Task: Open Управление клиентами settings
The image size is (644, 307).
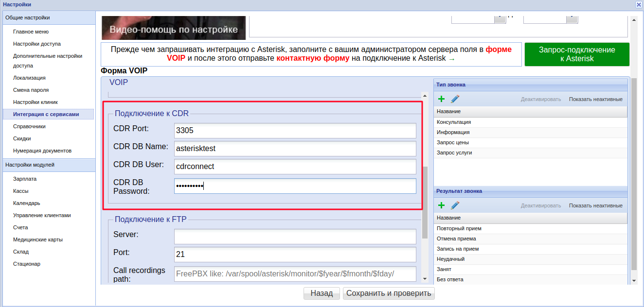Action: [42, 215]
